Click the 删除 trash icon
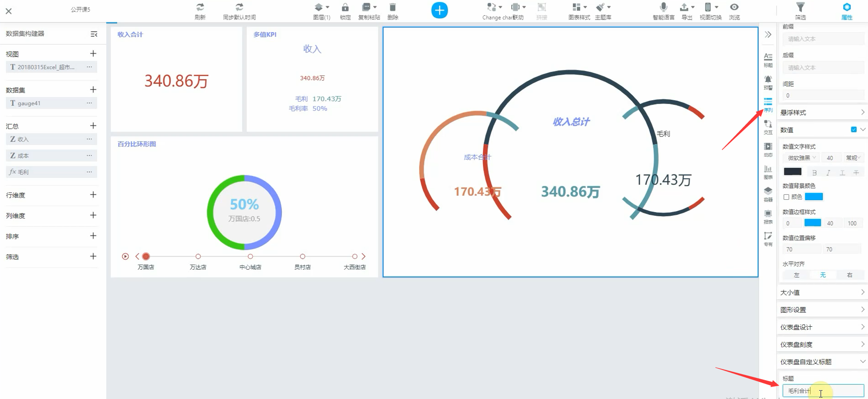The width and height of the screenshot is (868, 399). [x=393, y=7]
